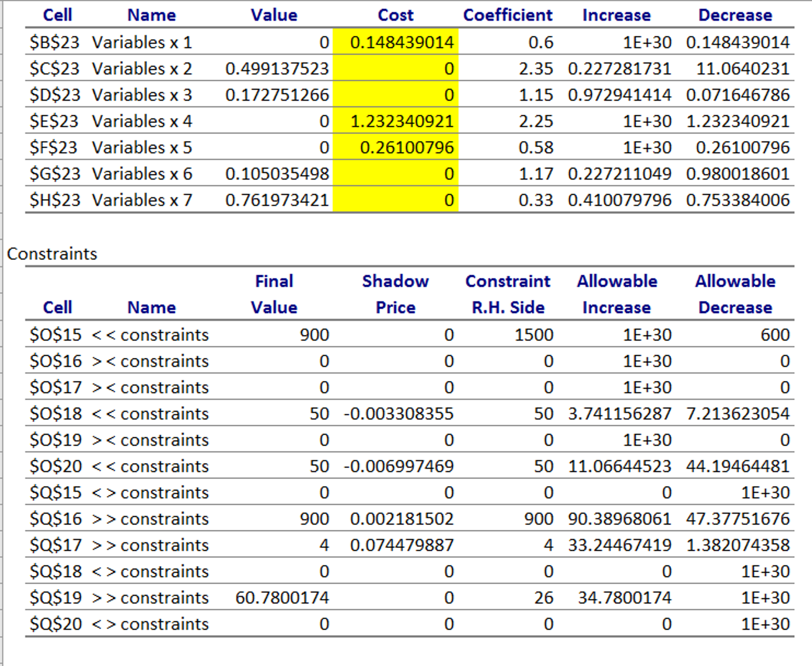Click cell reference $D$23
This screenshot has width=812, height=666.
(x=55, y=95)
